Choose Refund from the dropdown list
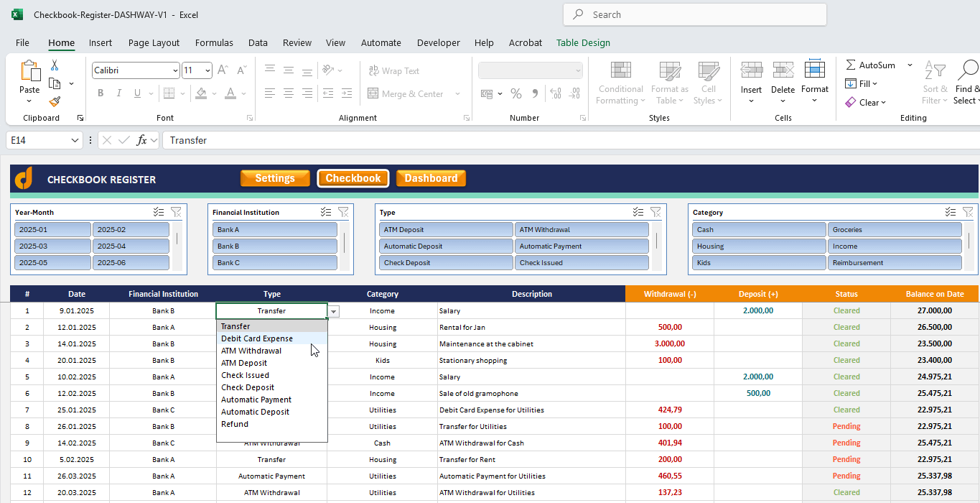Viewport: 980px width, 503px height. tap(271, 424)
